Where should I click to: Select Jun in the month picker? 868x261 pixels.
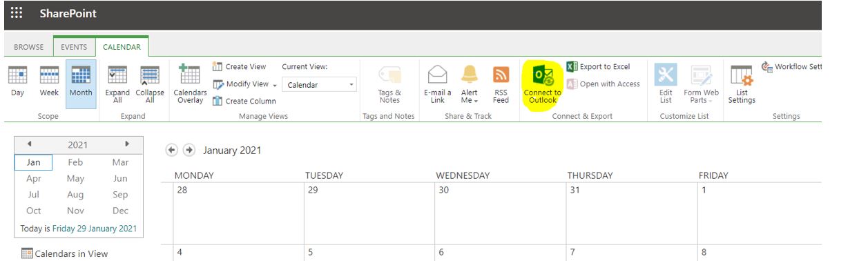(120, 178)
